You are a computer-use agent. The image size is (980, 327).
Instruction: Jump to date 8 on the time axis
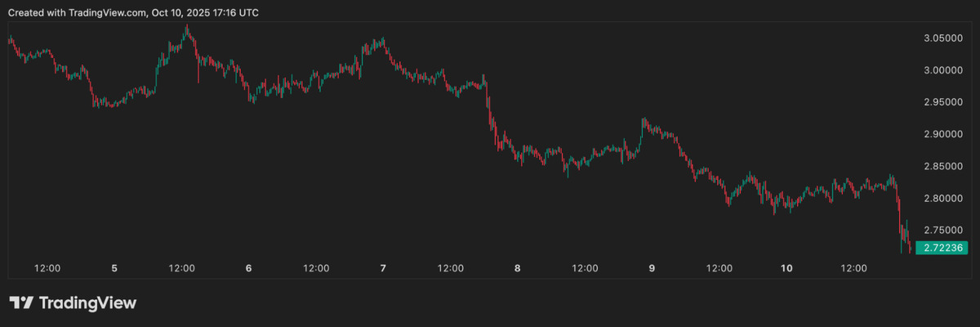tap(518, 268)
